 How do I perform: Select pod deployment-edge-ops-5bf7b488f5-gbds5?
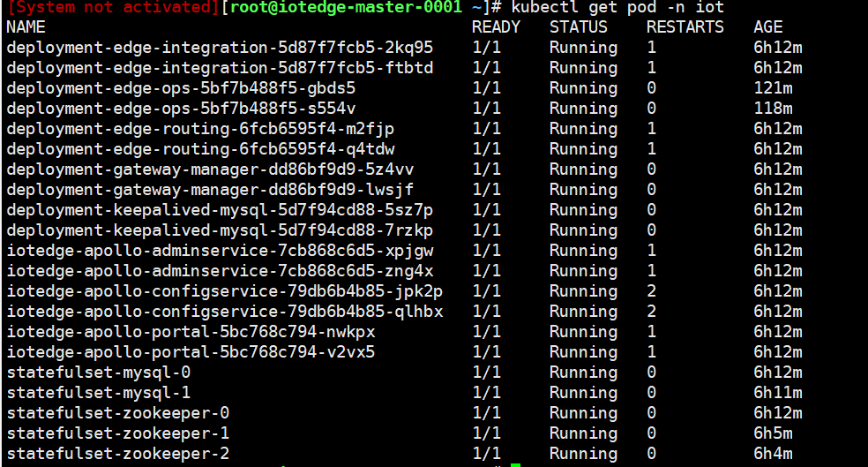click(x=181, y=88)
